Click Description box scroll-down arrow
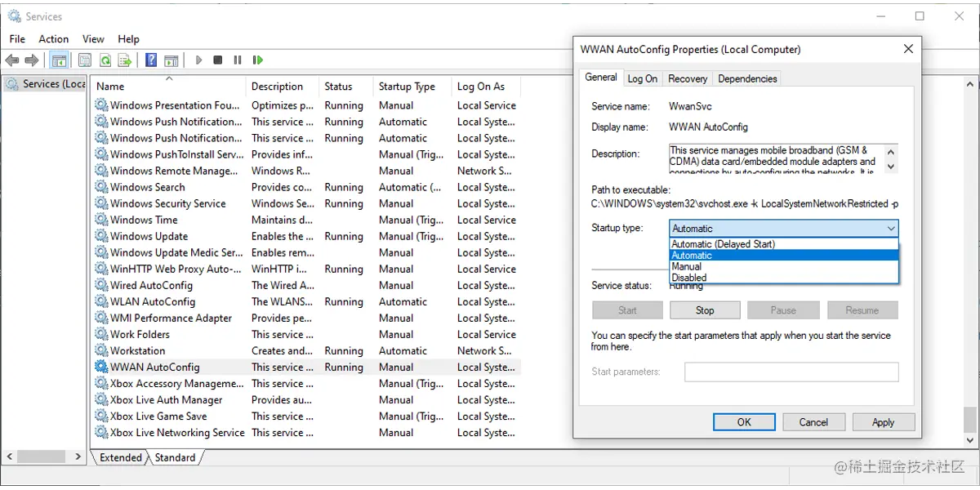The image size is (980, 490). (891, 166)
